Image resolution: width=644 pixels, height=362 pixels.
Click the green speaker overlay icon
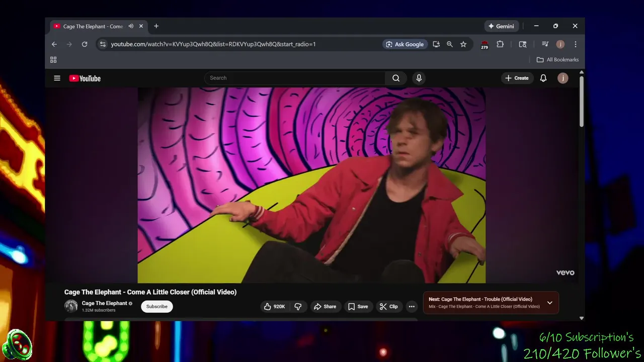point(17,346)
